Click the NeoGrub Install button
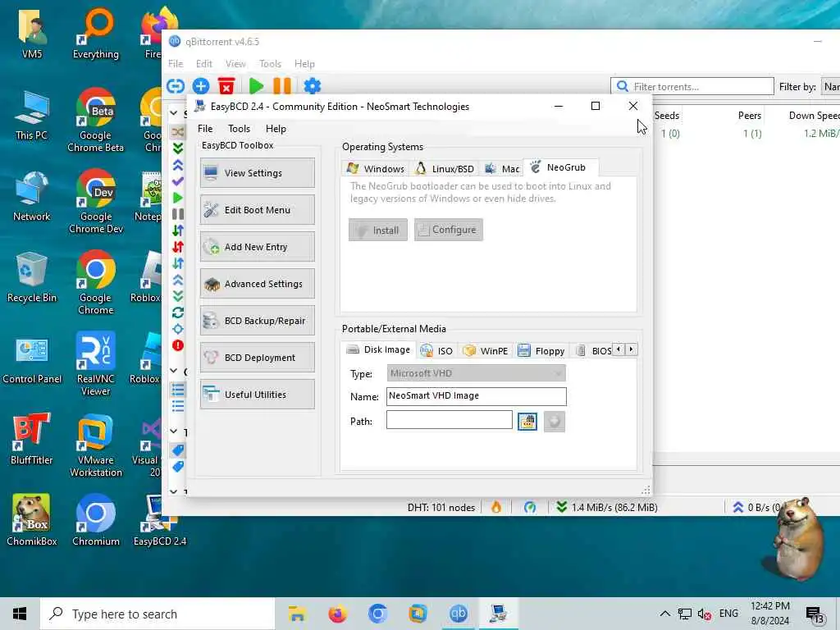Screen dimensions: 840x630 [x=378, y=230]
